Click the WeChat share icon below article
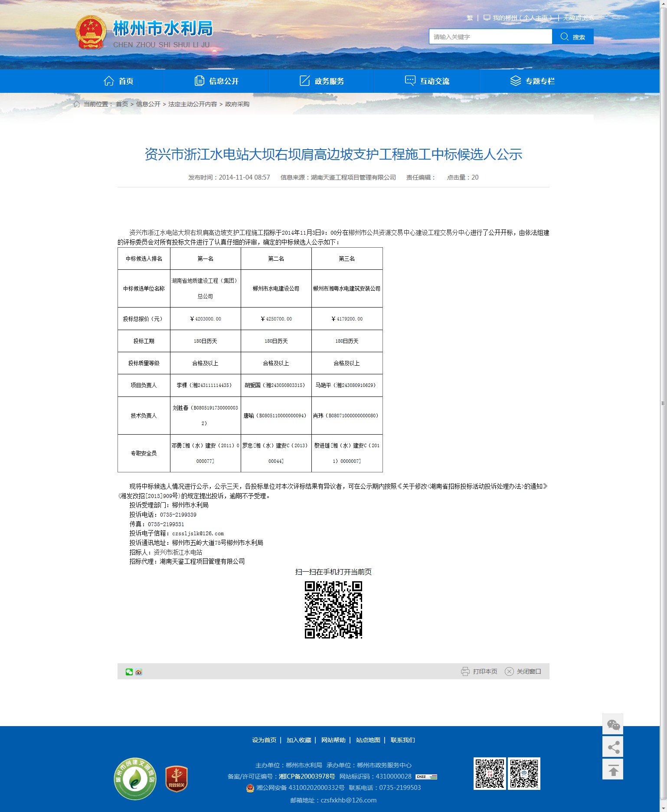The image size is (667, 812). click(x=129, y=672)
